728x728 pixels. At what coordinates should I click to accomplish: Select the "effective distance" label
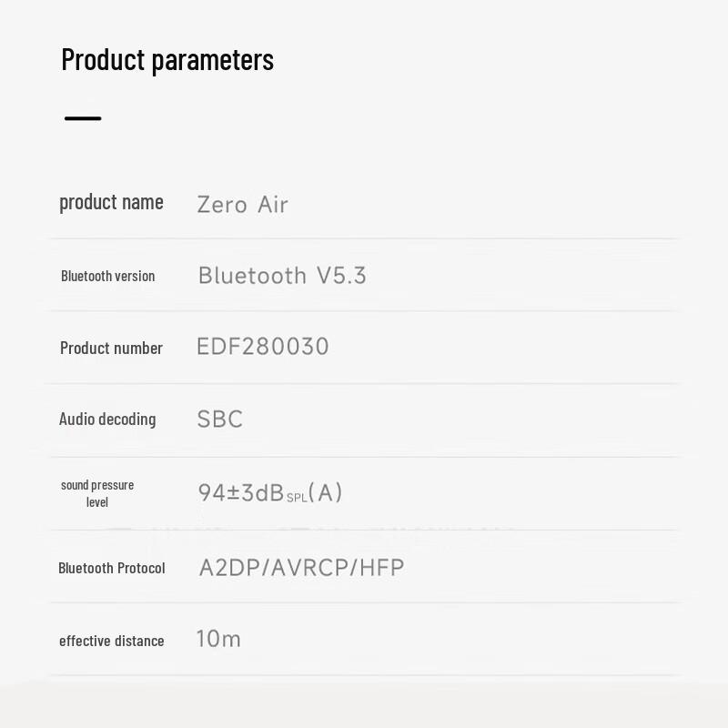111,641
